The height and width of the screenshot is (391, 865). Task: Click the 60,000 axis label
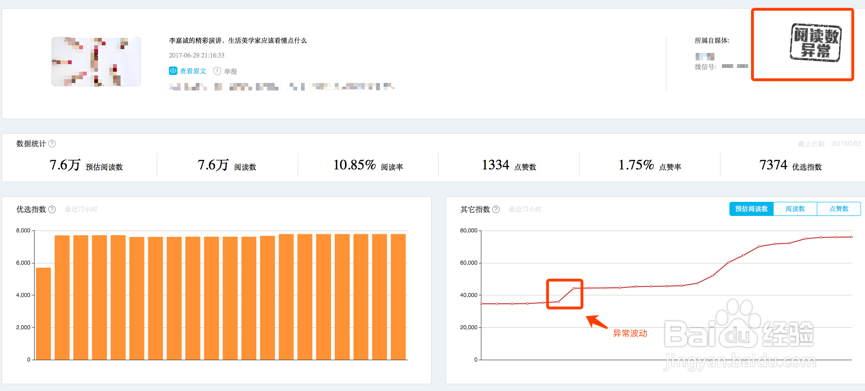(468, 263)
